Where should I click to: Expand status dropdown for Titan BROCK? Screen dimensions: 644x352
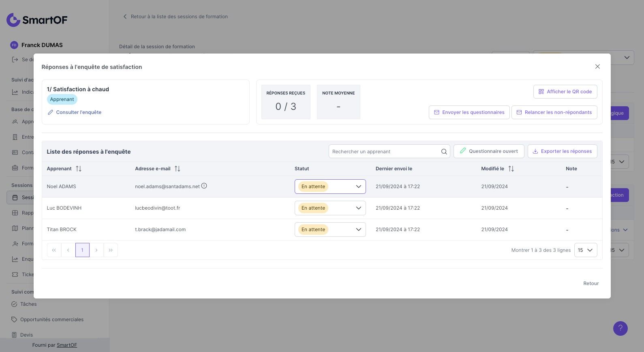330,230
